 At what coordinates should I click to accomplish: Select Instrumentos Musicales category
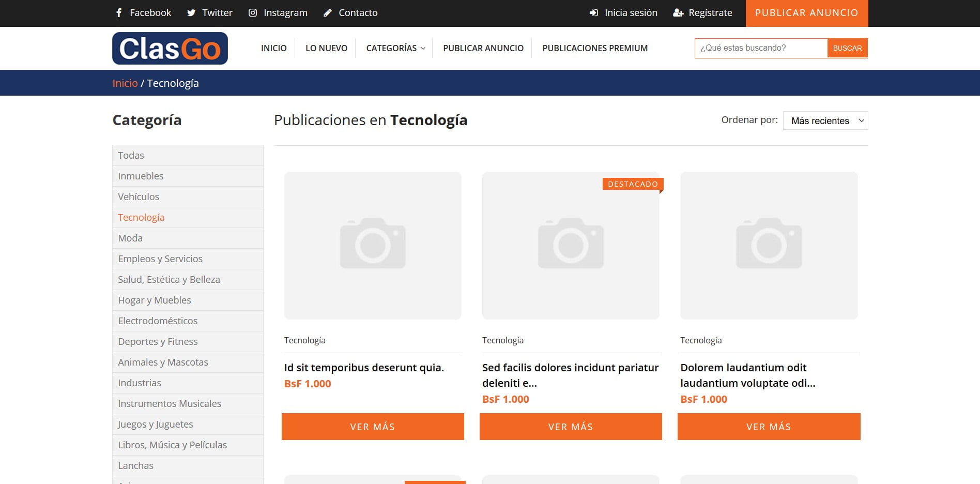[188, 403]
